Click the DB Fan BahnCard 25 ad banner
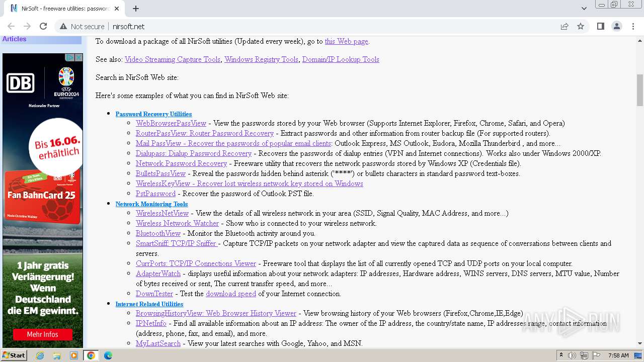The height and width of the screenshot is (362, 644). [43, 200]
